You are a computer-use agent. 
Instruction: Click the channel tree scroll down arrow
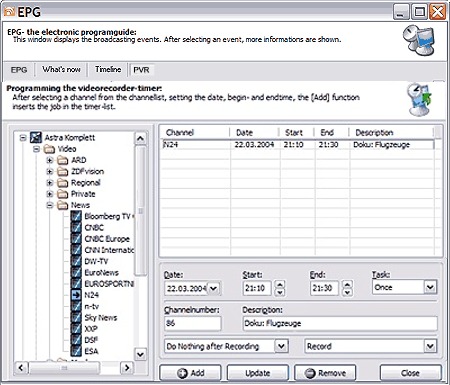(140, 354)
